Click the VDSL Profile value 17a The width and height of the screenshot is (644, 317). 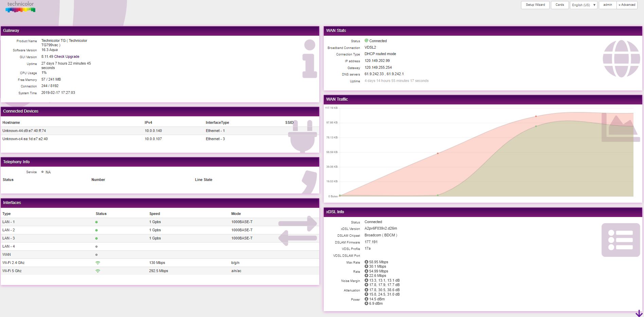[x=368, y=249]
